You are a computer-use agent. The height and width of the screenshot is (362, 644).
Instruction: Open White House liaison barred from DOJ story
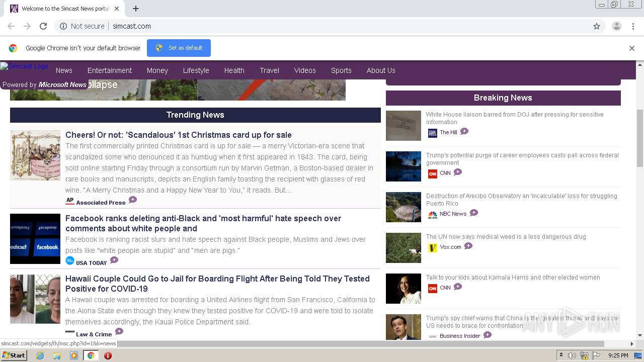tap(515, 118)
